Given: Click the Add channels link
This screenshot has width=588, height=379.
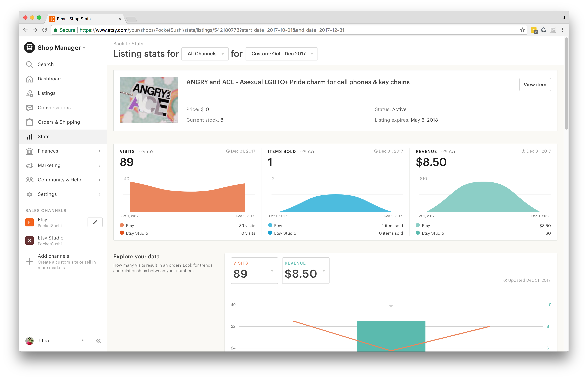Looking at the screenshot, I should (x=53, y=256).
